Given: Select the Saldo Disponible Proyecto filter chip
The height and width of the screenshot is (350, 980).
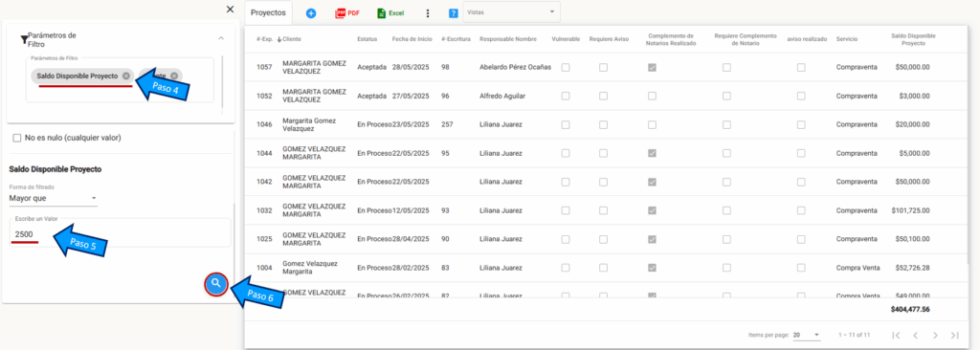Looking at the screenshot, I should click(x=77, y=76).
